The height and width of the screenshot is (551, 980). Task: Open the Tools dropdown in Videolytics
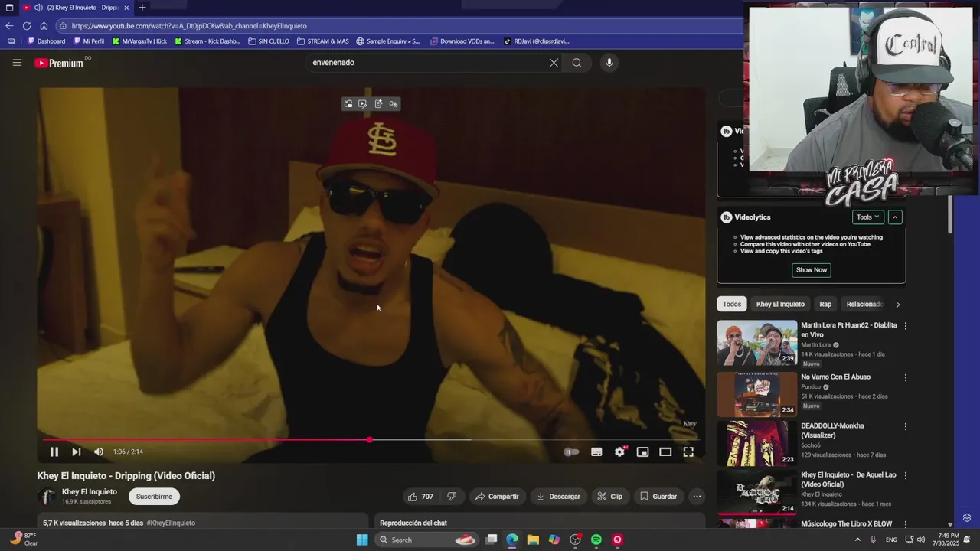point(868,217)
